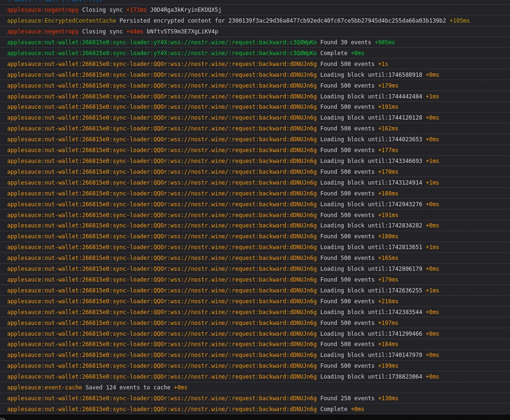Select 'Loading block until:1738823064'
This screenshot has height=420, width=510.
371,377
